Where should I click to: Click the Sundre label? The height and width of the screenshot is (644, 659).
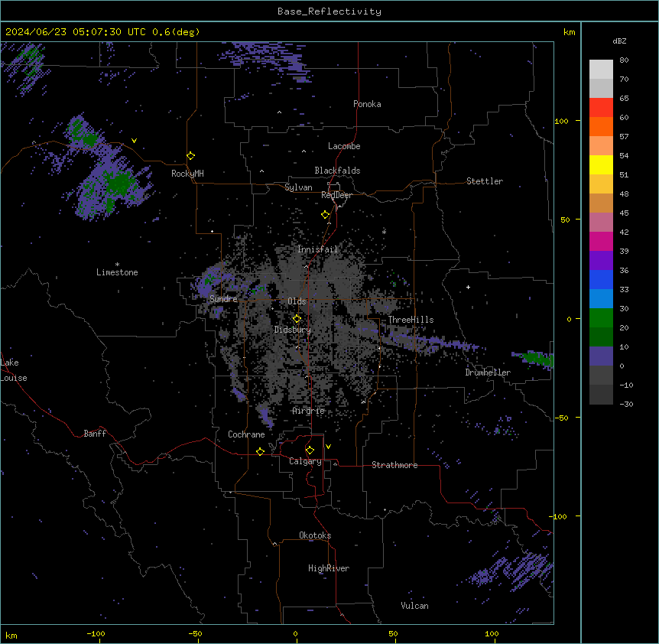(x=223, y=299)
